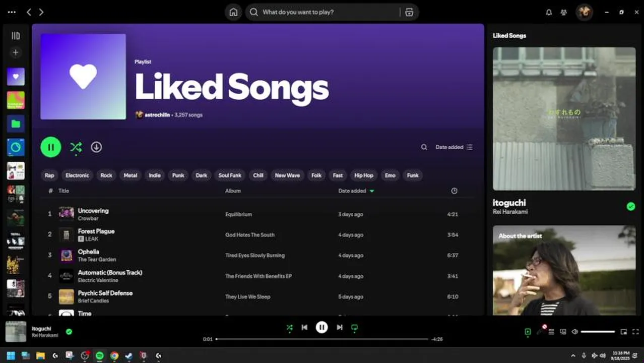Open the miniplayer

point(624,332)
